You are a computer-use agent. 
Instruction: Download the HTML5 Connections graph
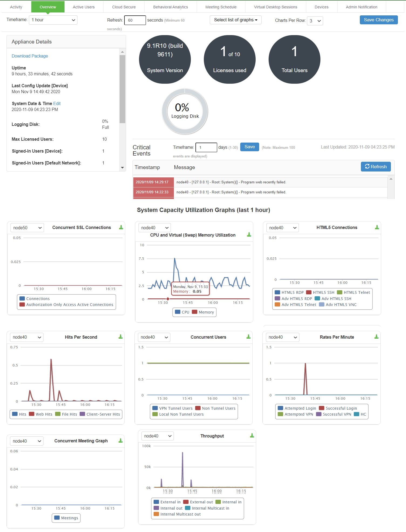point(377,227)
